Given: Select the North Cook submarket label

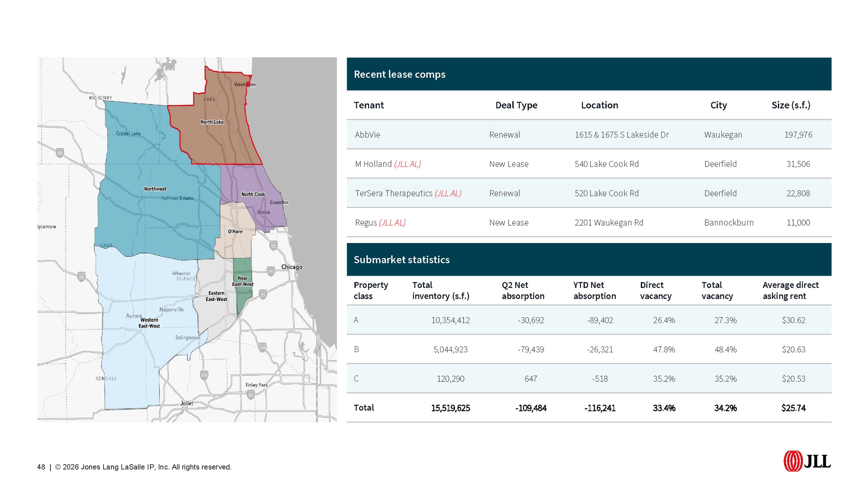Looking at the screenshot, I should click(253, 194).
